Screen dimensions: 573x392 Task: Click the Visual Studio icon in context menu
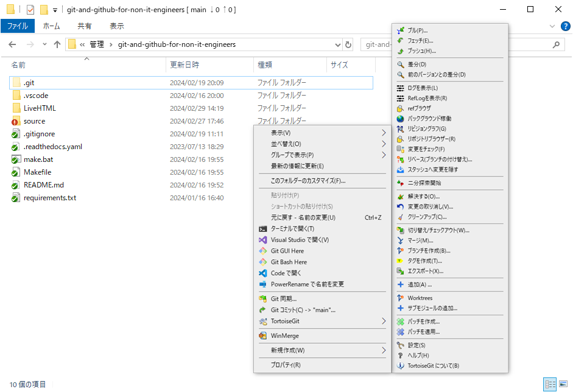[262, 240]
